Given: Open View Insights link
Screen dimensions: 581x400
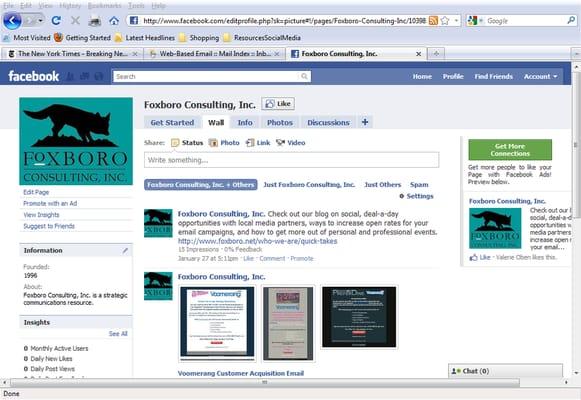Looking at the screenshot, I should point(41,215).
